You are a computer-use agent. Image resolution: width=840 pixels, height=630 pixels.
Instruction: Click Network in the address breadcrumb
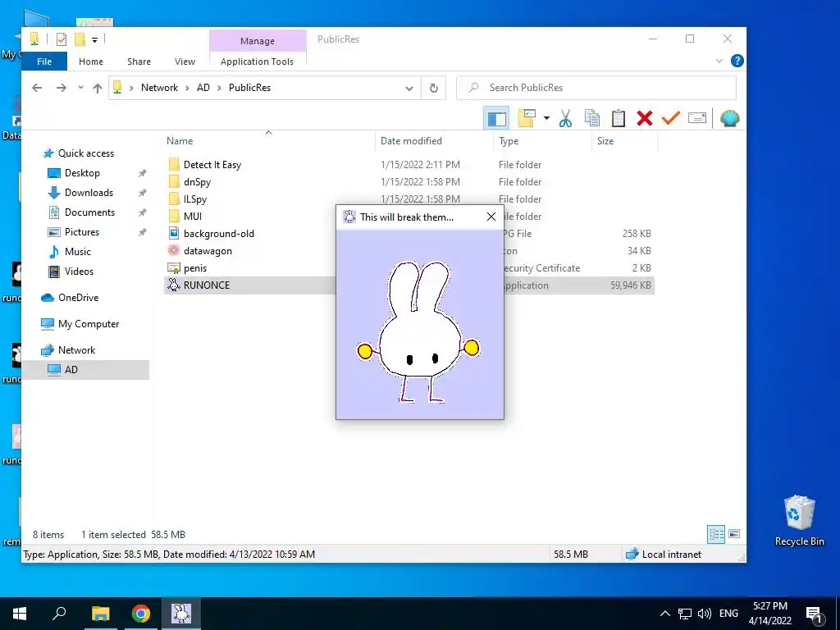(160, 88)
